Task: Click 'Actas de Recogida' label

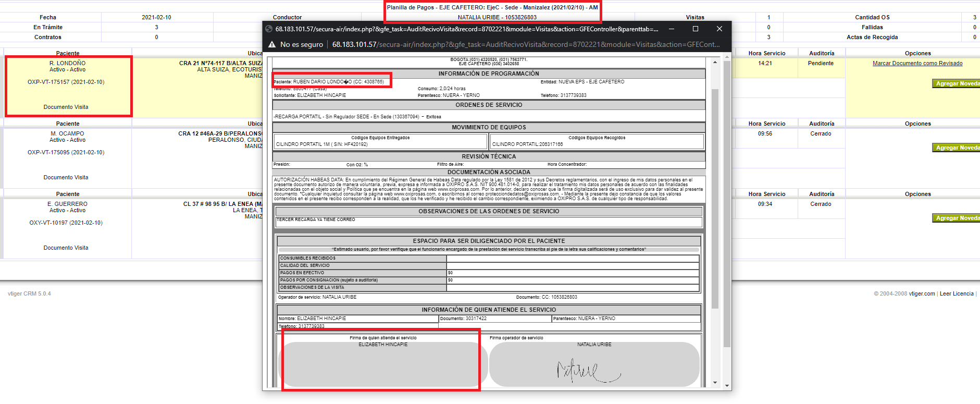Action: point(872,38)
